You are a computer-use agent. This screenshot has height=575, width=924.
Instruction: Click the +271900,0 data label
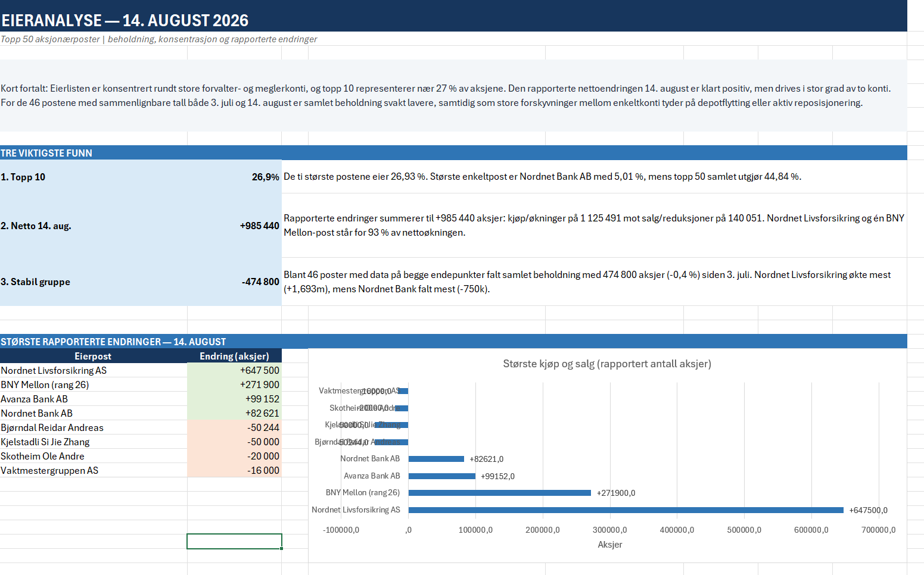click(616, 493)
